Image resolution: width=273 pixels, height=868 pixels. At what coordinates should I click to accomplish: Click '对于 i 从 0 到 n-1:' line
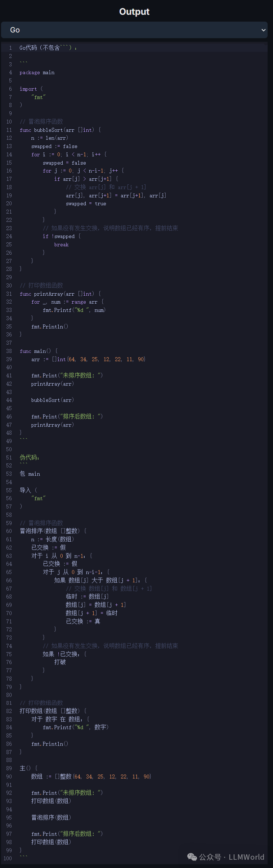tap(62, 556)
